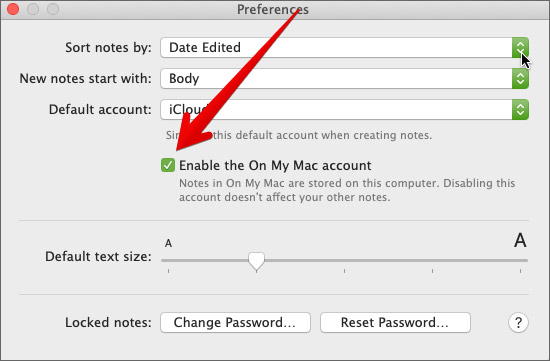Image resolution: width=550 pixels, height=361 pixels.
Task: Open the New notes start with dropdown
Action: pos(344,78)
